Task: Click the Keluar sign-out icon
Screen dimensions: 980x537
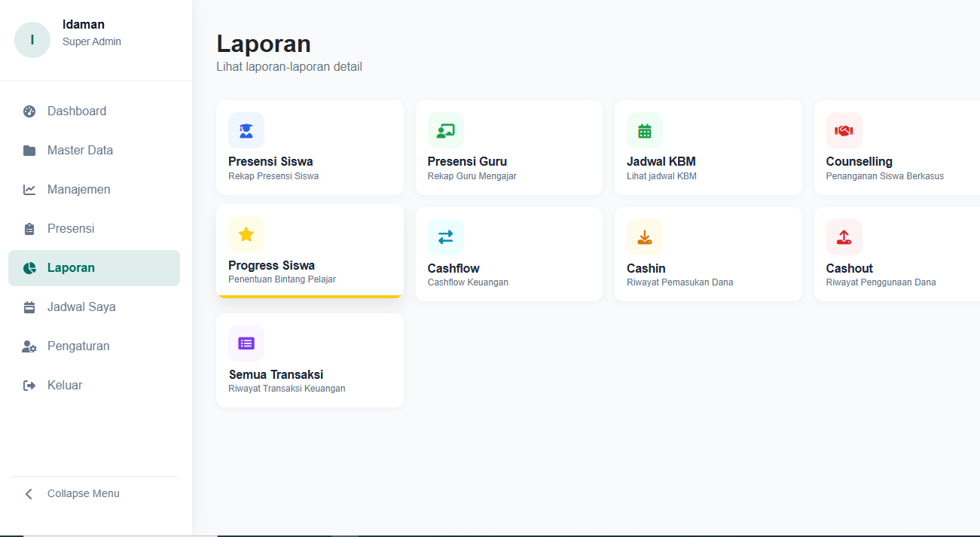Action: (x=29, y=386)
